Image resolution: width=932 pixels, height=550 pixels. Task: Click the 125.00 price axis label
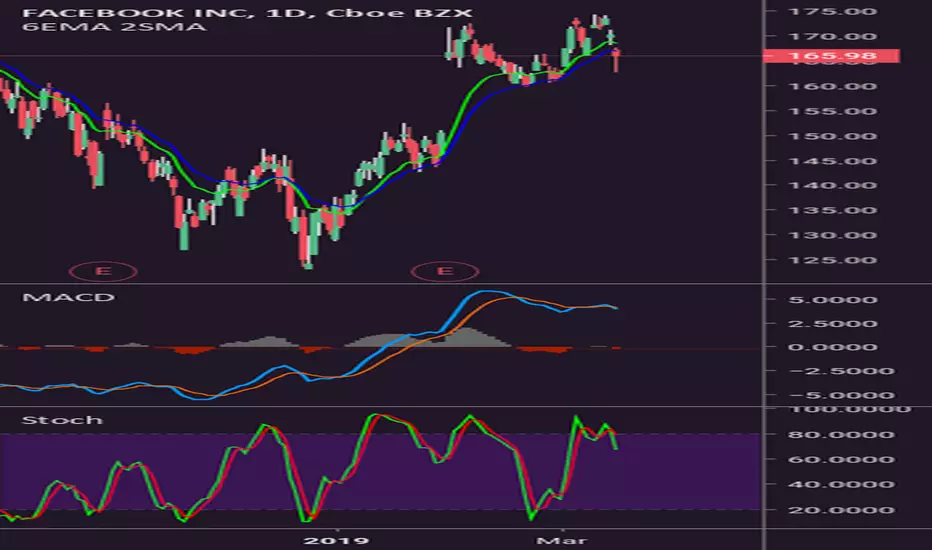(832, 260)
